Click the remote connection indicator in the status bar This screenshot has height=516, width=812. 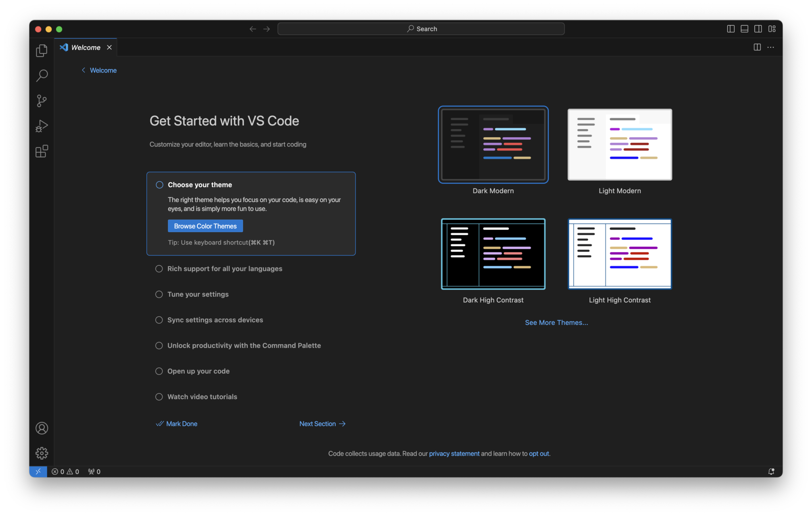[x=38, y=472]
